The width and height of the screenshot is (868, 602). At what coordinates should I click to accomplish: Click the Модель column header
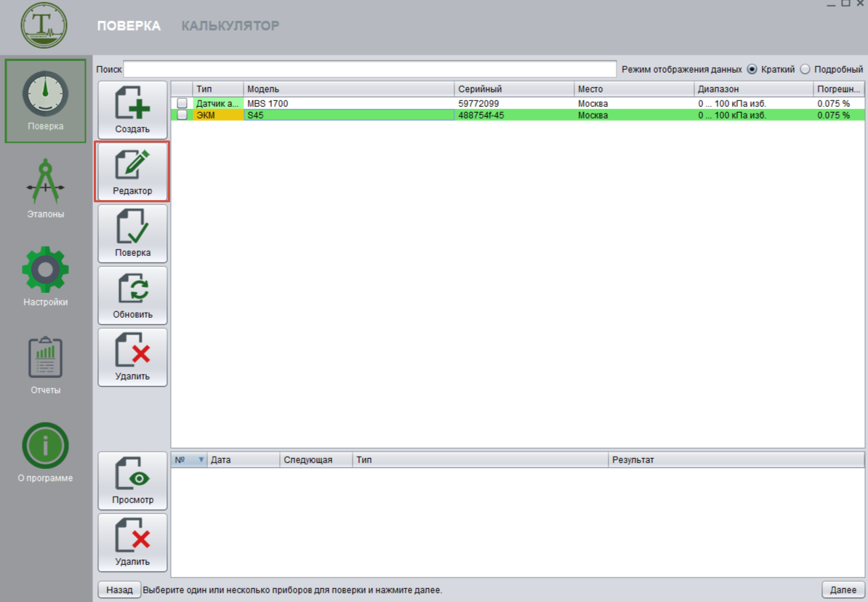tap(349, 89)
